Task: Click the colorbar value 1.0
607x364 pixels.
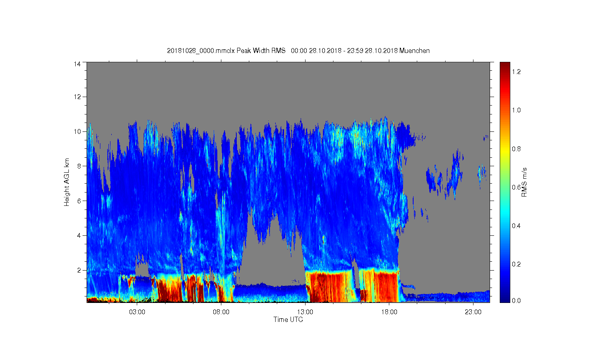Action: 516,110
